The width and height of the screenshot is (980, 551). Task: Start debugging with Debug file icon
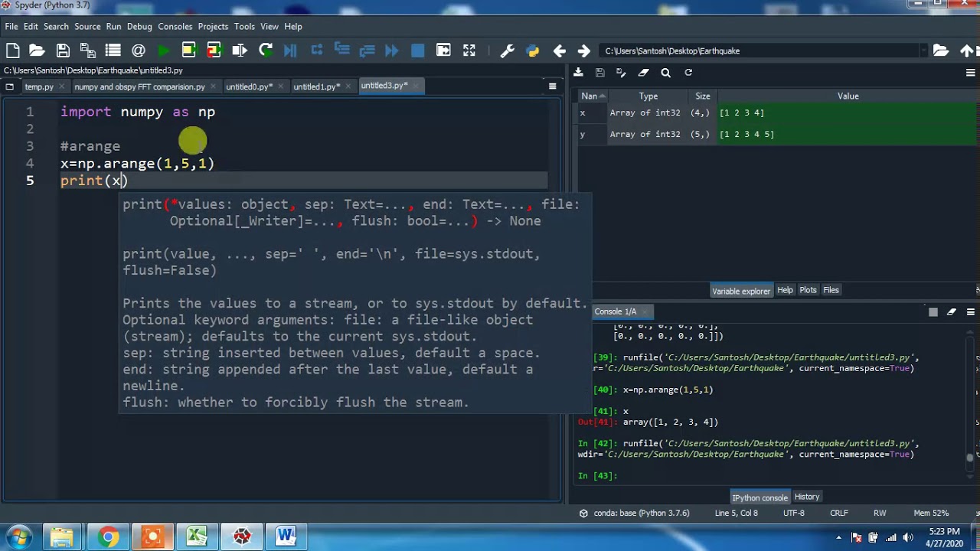290,51
